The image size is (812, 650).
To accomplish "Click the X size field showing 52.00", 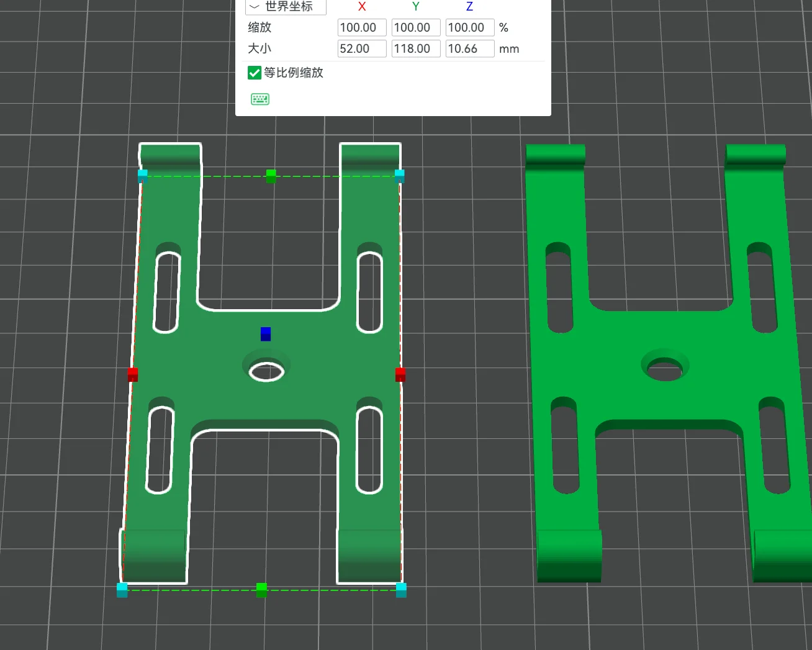I will pyautogui.click(x=362, y=48).
